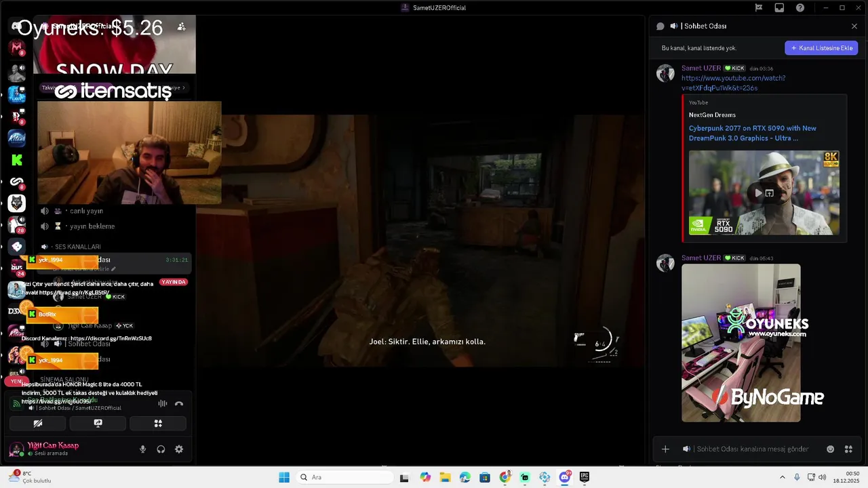
Task: Click Discord icon in taskbar
Action: [565, 477]
